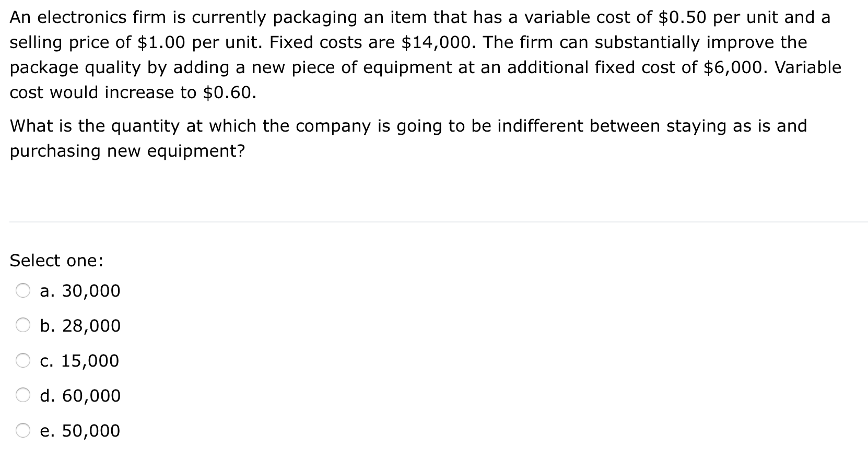Viewport: 868px width, 470px height.
Task: Click the answer text 'c. 15,000'
Action: coord(78,360)
